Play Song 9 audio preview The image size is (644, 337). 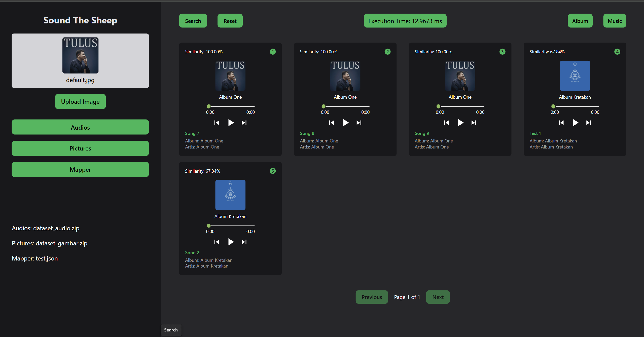460,123
